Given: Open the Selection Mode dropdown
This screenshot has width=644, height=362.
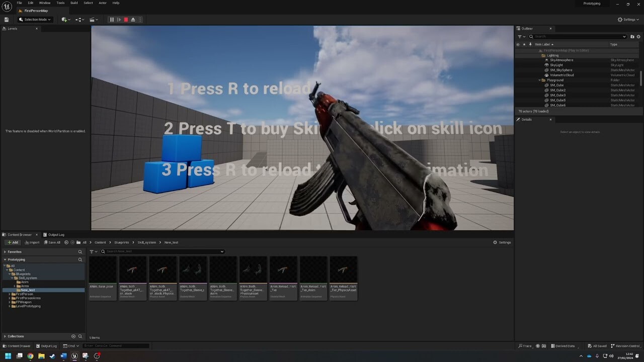Looking at the screenshot, I should tap(34, 19).
